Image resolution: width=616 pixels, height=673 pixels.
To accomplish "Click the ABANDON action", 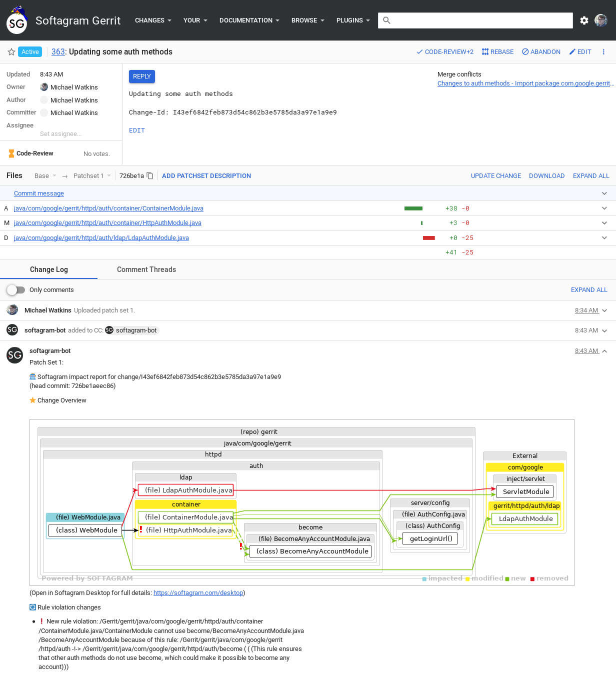I will click(x=541, y=52).
